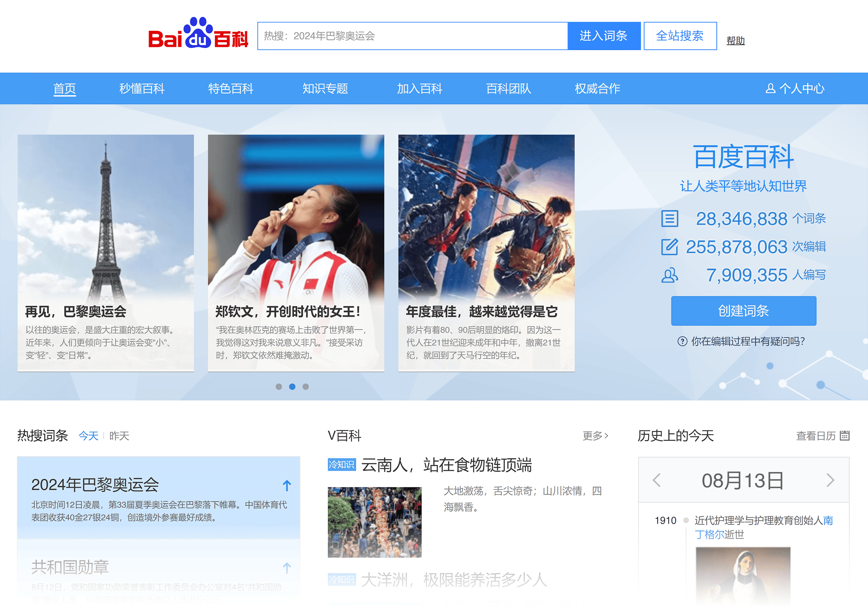Go to next date after 08月13日
868x607 pixels.
pos(830,480)
